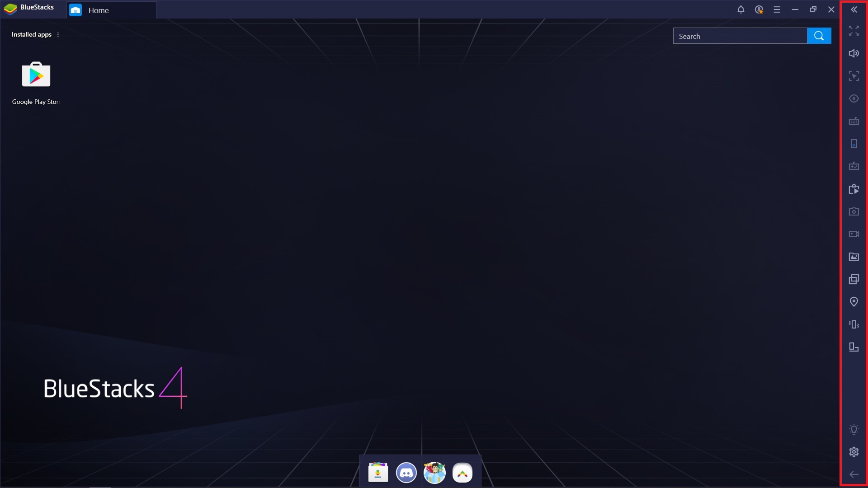Set location with the pin icon

click(x=854, y=302)
